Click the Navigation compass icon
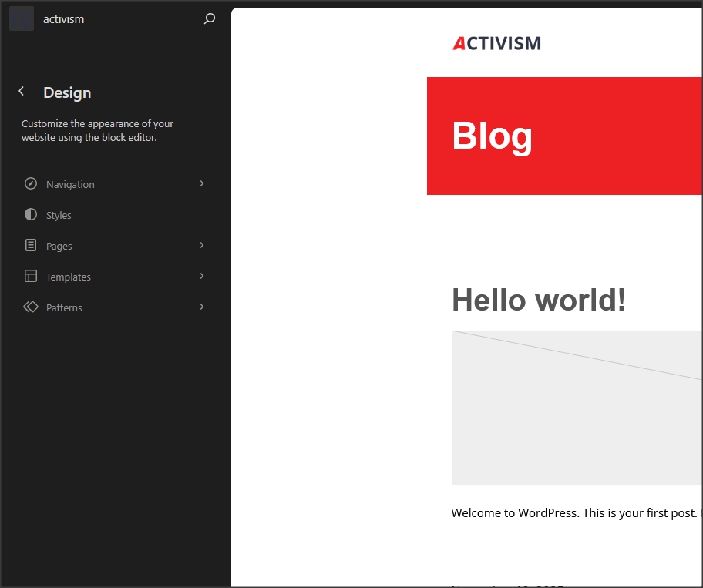 (x=31, y=184)
